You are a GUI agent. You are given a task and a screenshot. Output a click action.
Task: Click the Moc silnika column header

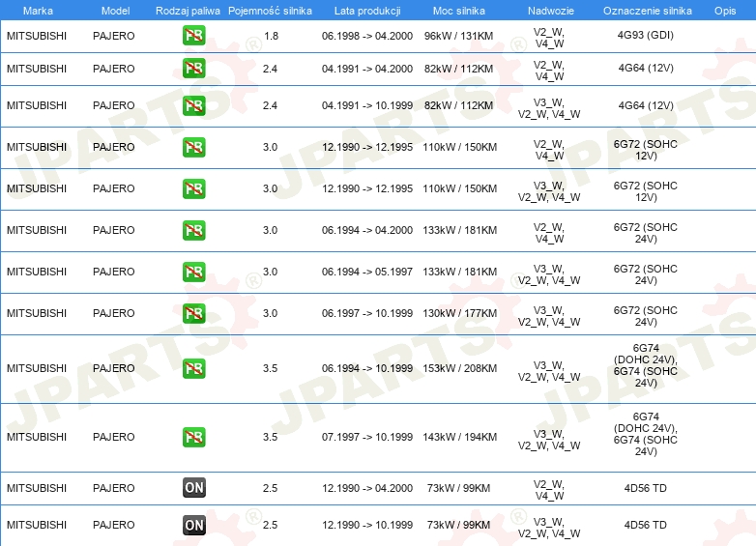tap(459, 11)
